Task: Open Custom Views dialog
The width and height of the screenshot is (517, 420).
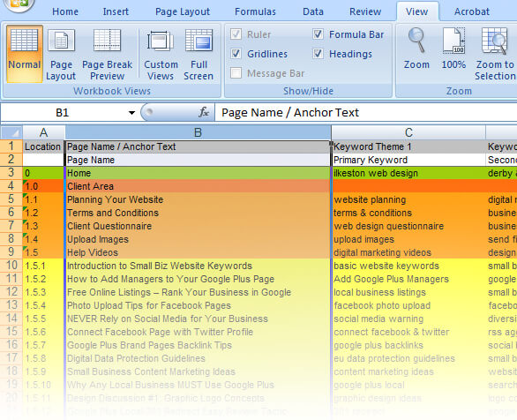Action: 161,54
